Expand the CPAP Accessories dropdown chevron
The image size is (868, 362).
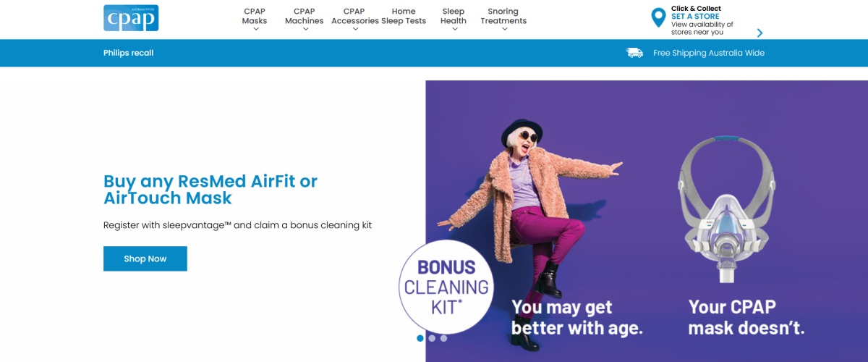tap(354, 30)
